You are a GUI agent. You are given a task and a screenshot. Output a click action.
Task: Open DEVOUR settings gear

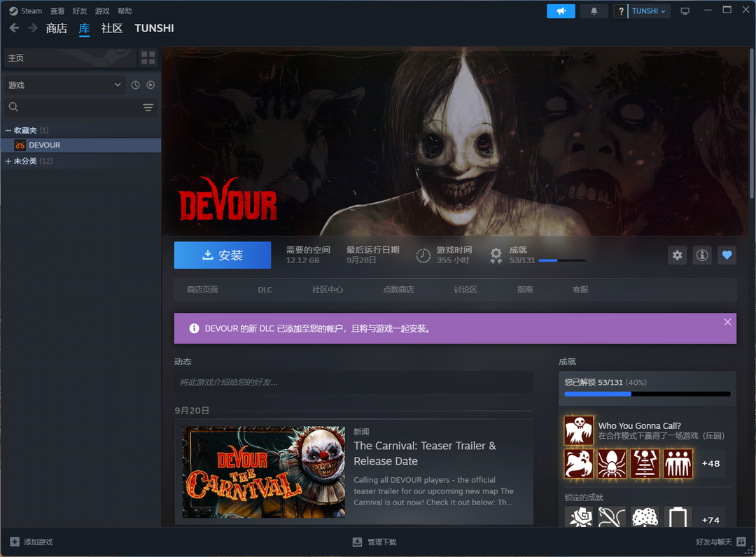(x=677, y=255)
